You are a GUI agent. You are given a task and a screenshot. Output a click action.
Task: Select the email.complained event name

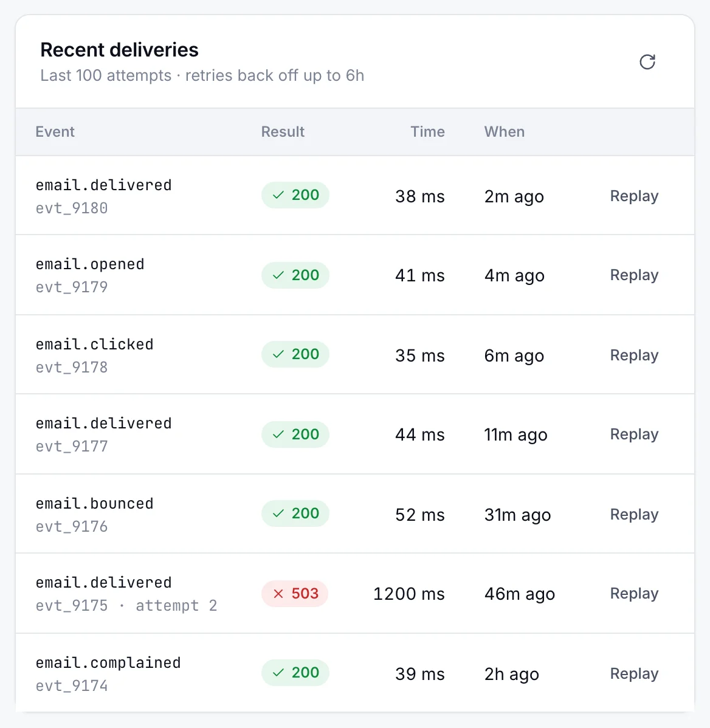point(108,663)
